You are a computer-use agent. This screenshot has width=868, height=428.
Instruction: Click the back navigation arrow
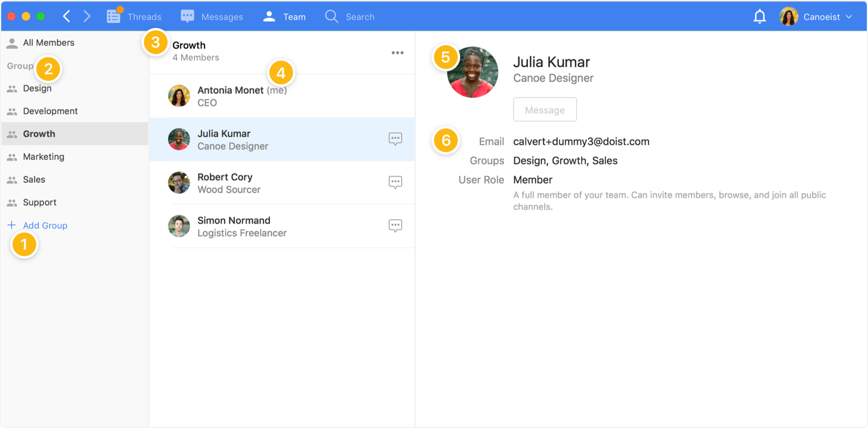(67, 17)
